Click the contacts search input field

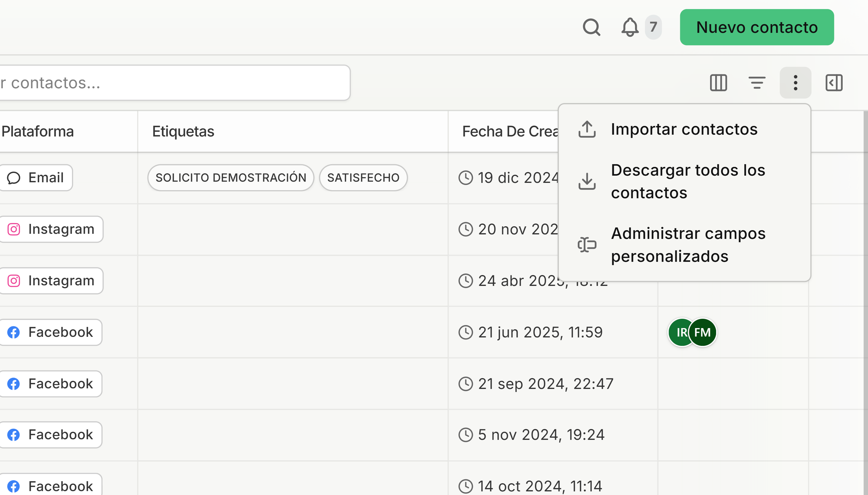[x=170, y=82]
